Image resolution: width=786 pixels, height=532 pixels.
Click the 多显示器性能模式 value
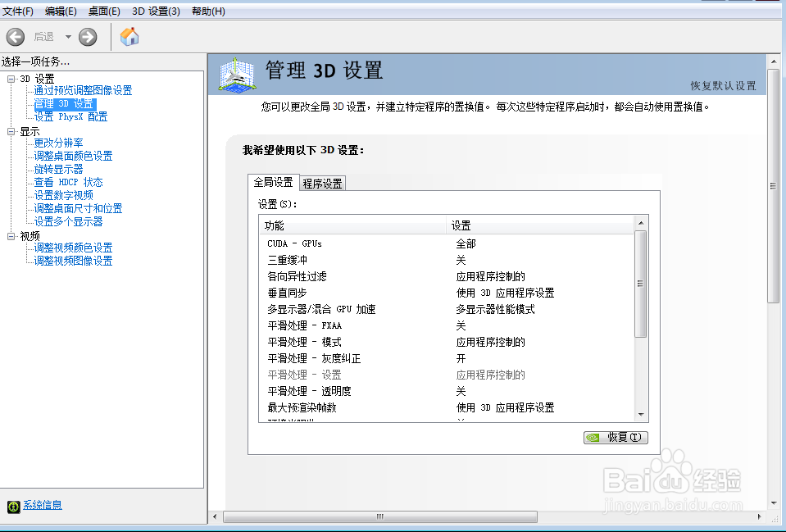pos(495,309)
